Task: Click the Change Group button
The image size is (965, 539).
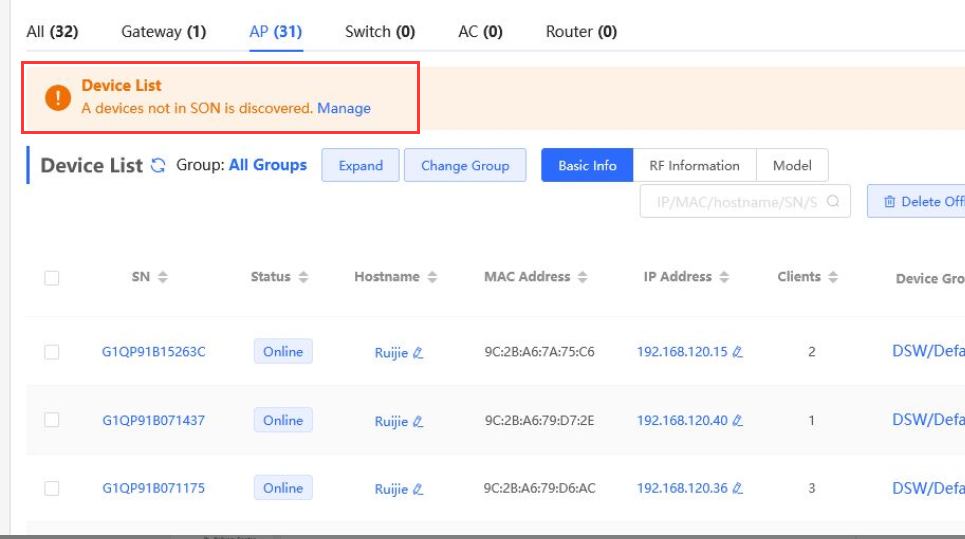Action: click(465, 166)
